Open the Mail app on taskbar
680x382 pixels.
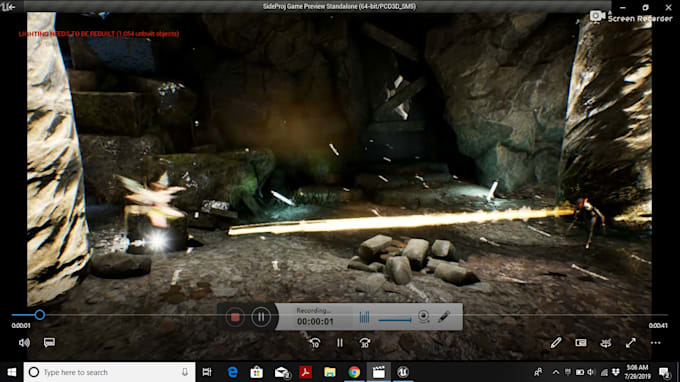click(282, 372)
